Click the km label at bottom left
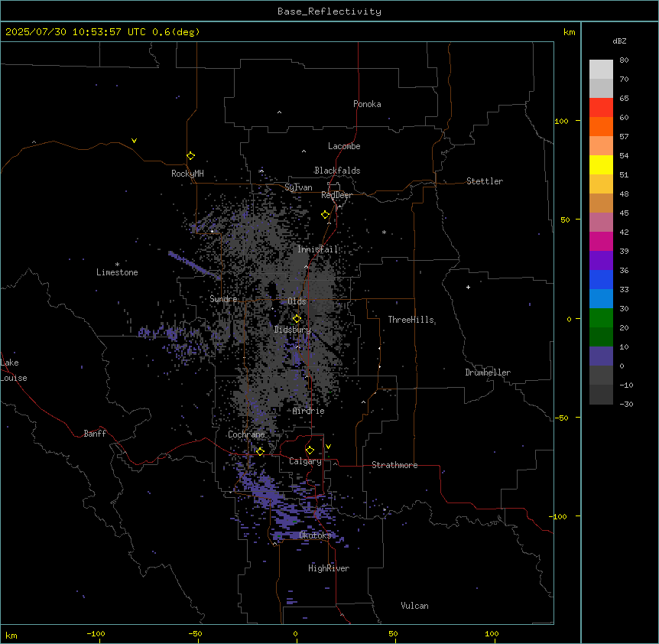Viewport: 659px width, 644px height. pos(11,635)
